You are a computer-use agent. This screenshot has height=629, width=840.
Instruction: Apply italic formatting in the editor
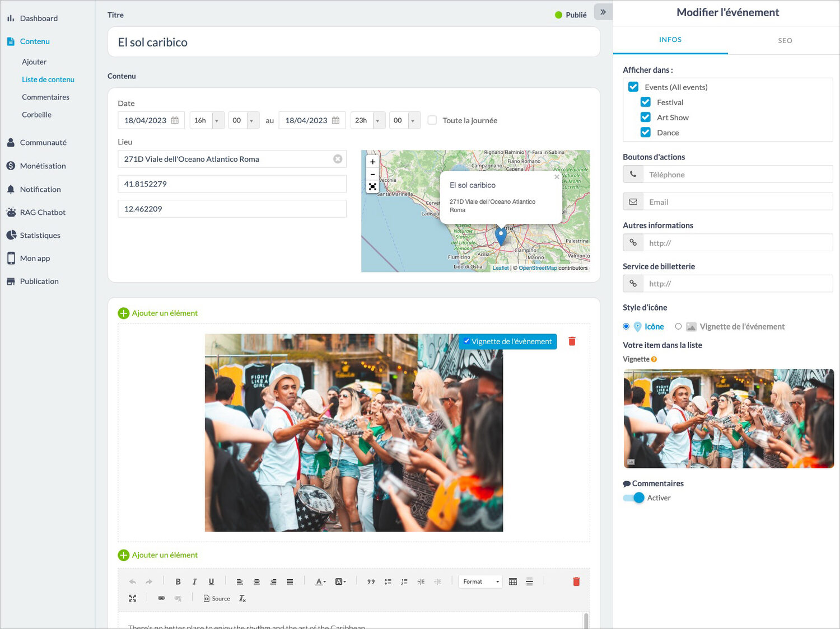tap(194, 582)
